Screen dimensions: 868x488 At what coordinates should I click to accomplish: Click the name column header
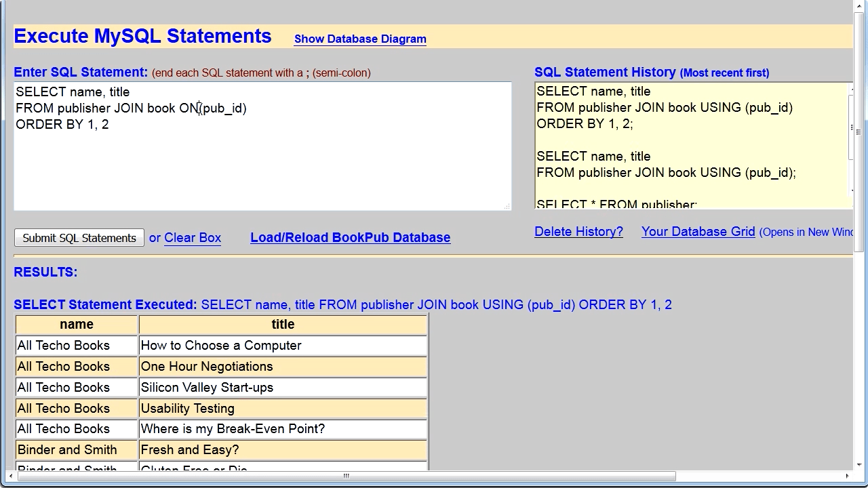76,324
